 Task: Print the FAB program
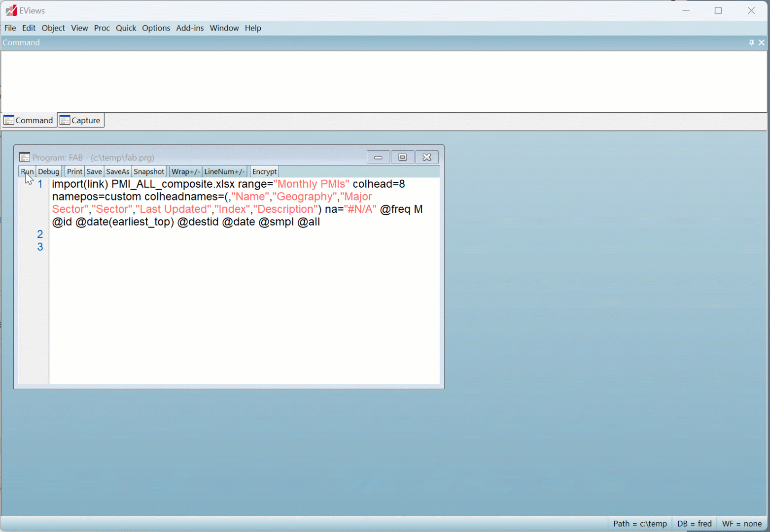coord(74,171)
